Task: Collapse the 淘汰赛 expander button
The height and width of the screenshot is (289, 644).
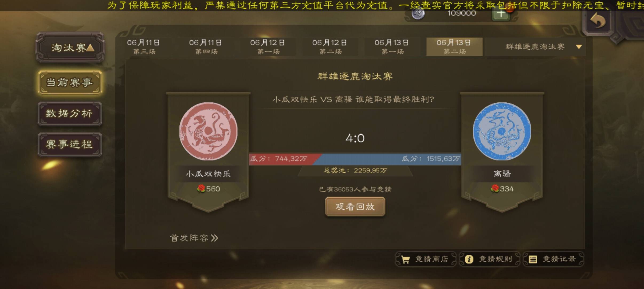Action: click(70, 47)
